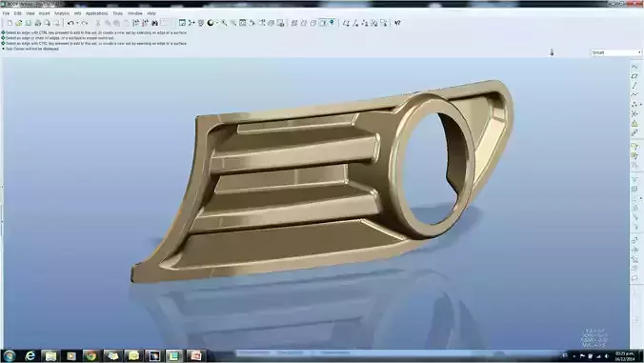Click the taskbar clock showing date
The height and width of the screenshot is (363, 644).
pyautogui.click(x=624, y=356)
